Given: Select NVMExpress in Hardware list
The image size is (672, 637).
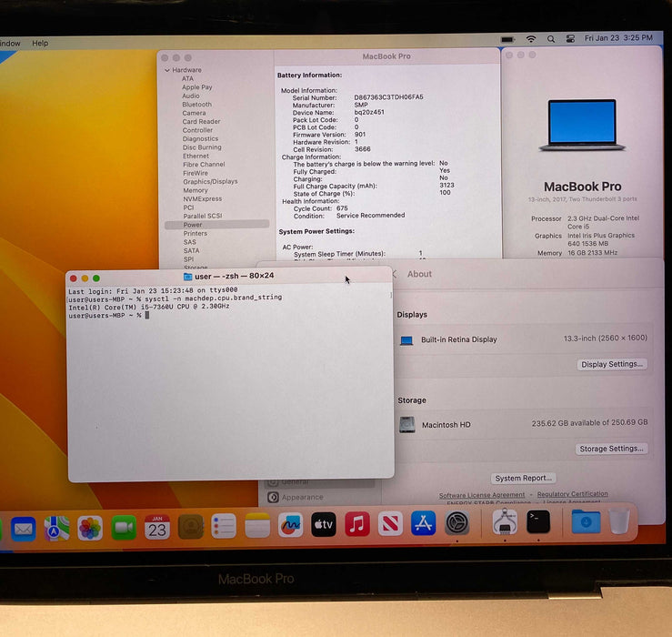Looking at the screenshot, I should (202, 199).
